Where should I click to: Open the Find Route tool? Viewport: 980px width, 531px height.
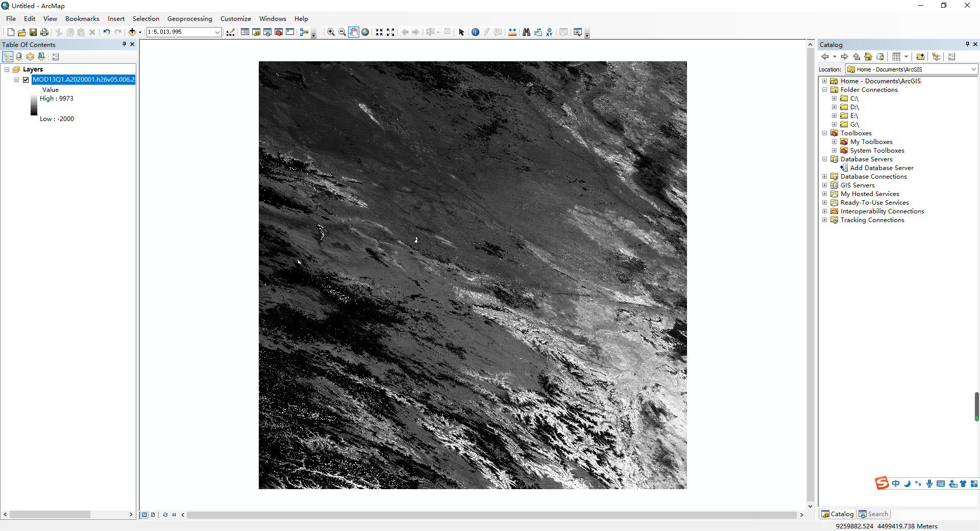538,32
